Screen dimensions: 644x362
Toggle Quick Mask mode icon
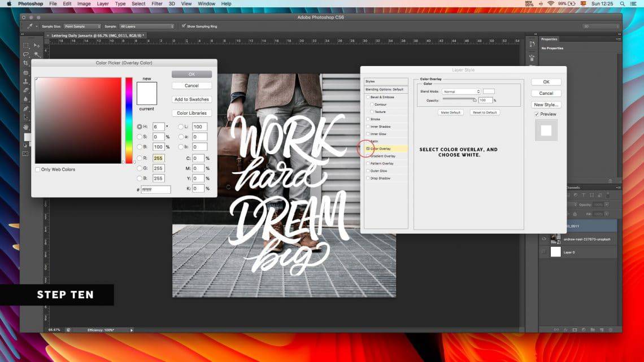[25, 154]
